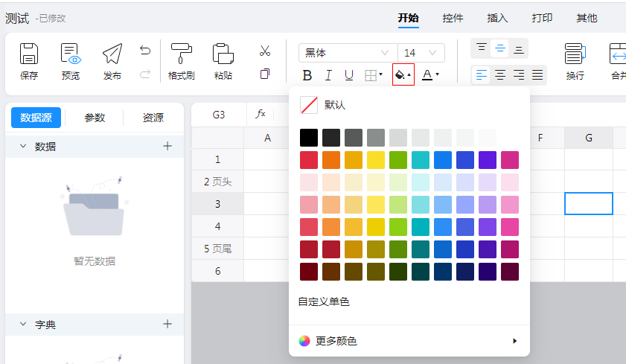
Task: Open the Preview (预览) icon
Action: pos(71,54)
